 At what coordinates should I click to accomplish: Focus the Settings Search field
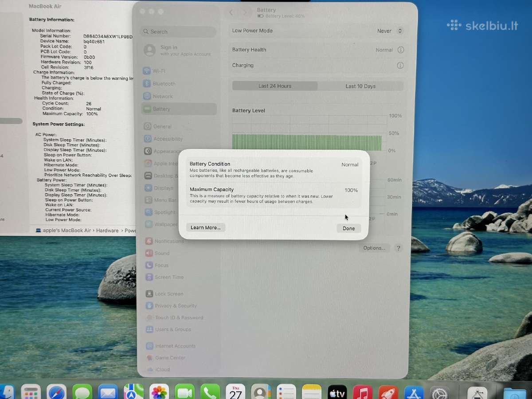[x=178, y=32]
